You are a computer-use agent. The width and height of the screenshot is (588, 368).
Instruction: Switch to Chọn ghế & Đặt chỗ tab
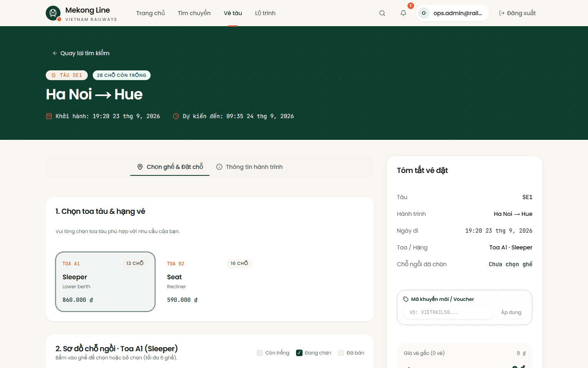(x=170, y=167)
